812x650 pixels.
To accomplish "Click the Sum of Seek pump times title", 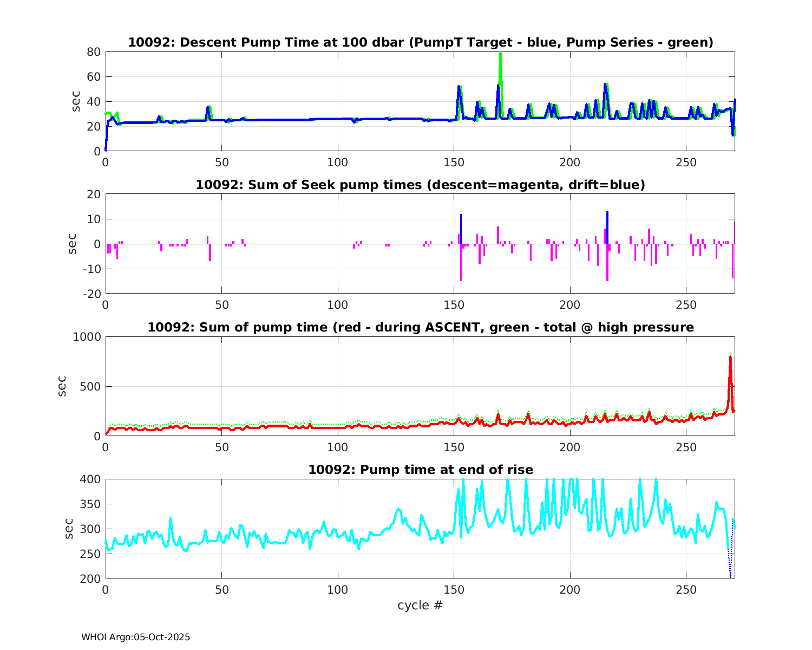I will (x=420, y=185).
